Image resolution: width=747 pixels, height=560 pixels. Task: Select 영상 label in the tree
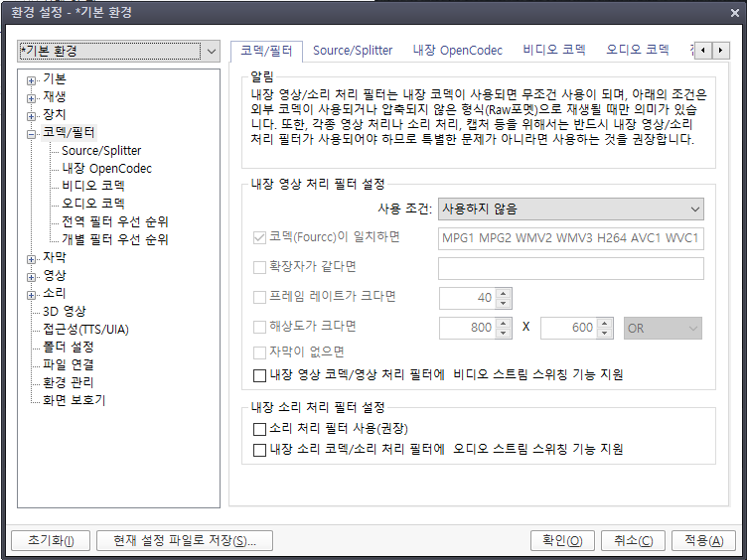(55, 276)
